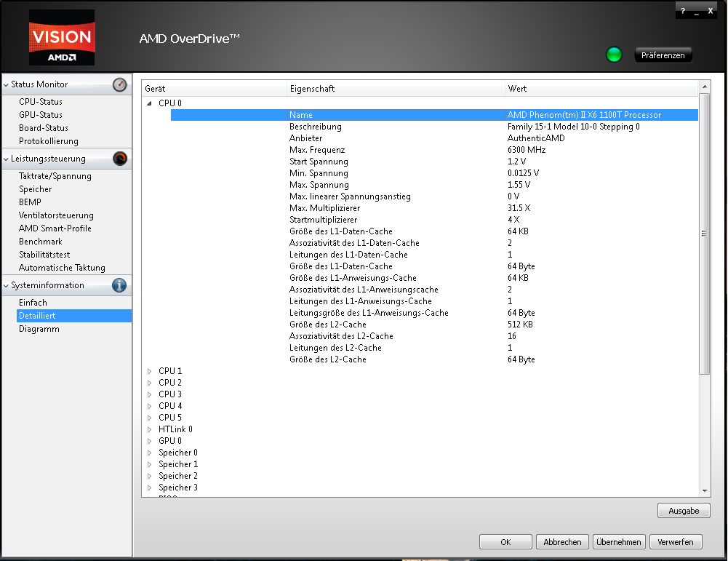728x561 pixels.
Task: Select the Assoziativität des L2-Cache row
Action: (x=435, y=336)
